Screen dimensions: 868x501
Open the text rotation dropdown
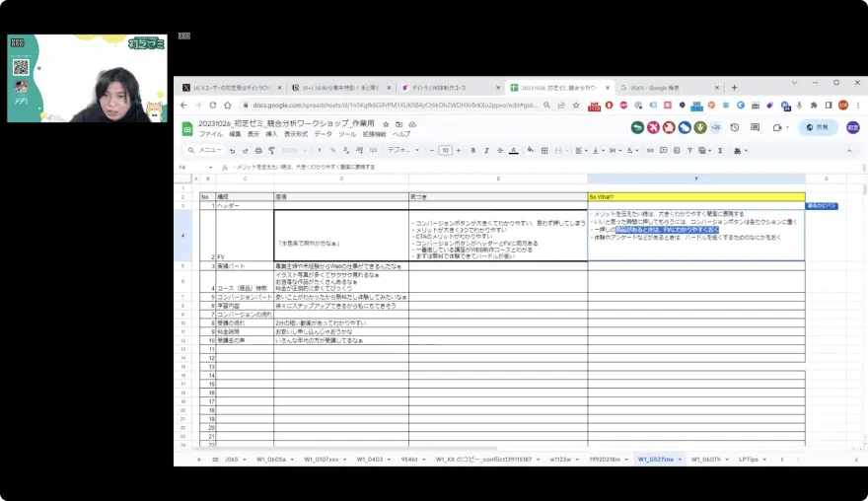point(631,151)
